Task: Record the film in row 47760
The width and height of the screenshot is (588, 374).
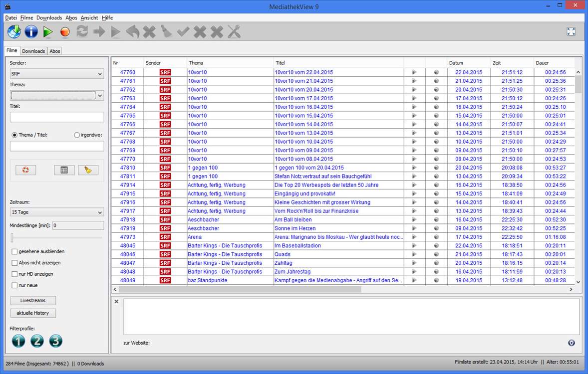Action: [436, 72]
